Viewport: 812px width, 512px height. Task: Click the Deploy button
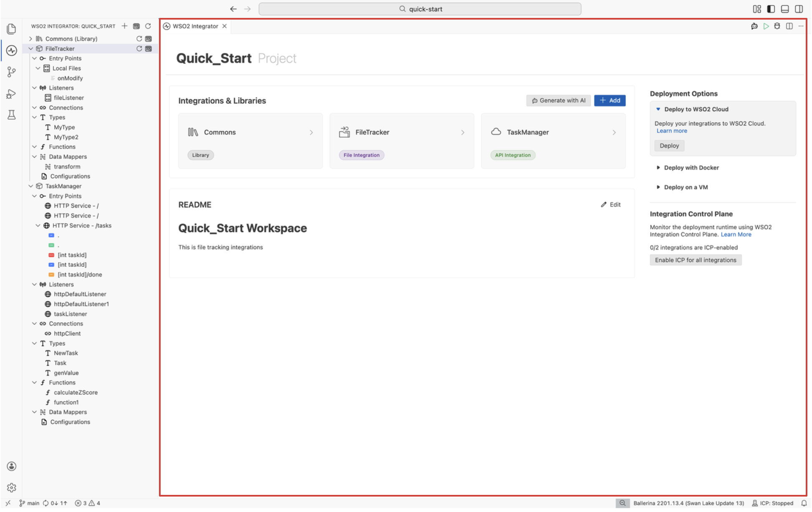coord(669,146)
